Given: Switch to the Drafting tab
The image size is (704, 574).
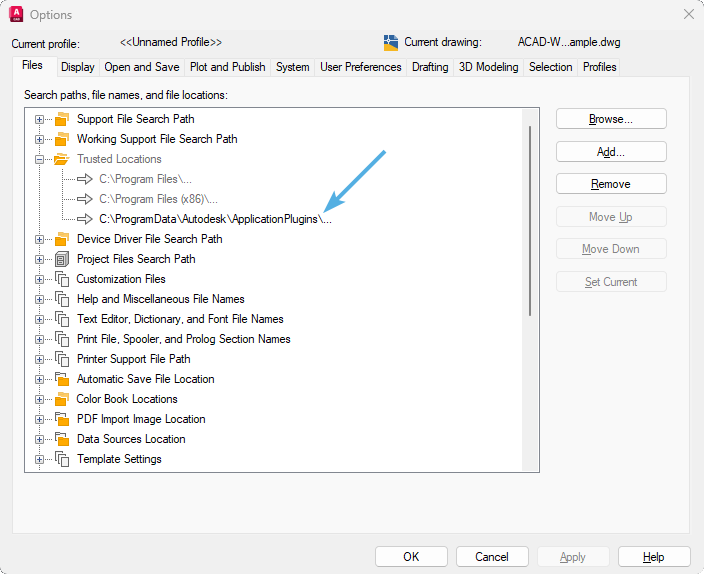Looking at the screenshot, I should click(x=430, y=67).
